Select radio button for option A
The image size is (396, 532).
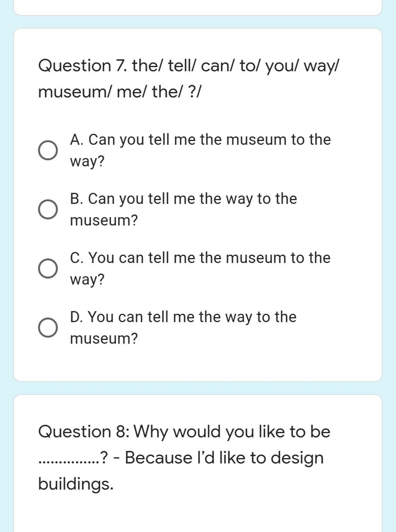pyautogui.click(x=48, y=150)
